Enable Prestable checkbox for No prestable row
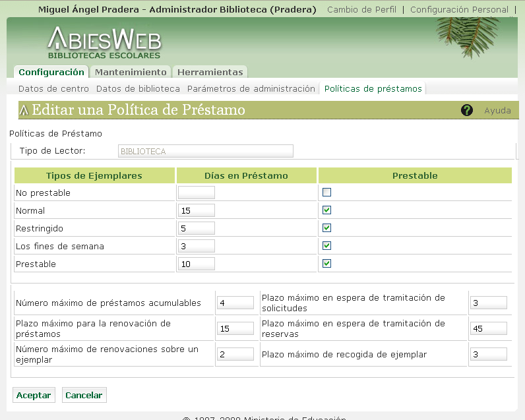The image size is (525, 420). (326, 193)
